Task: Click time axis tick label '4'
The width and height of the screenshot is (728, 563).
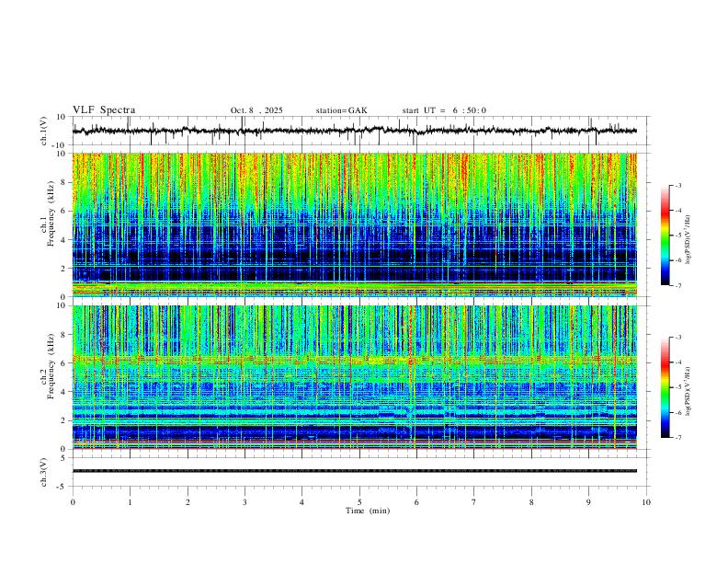Action: point(301,502)
